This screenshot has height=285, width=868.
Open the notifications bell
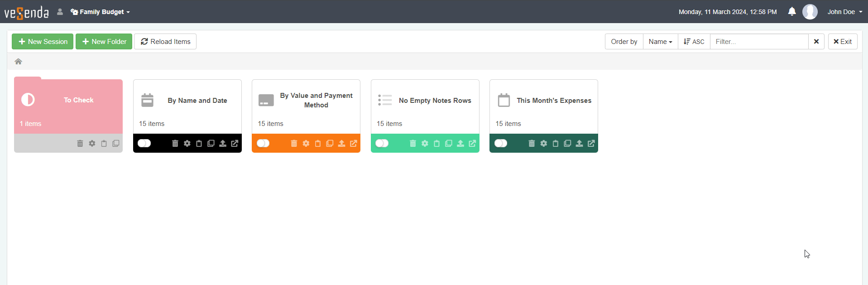[791, 12]
